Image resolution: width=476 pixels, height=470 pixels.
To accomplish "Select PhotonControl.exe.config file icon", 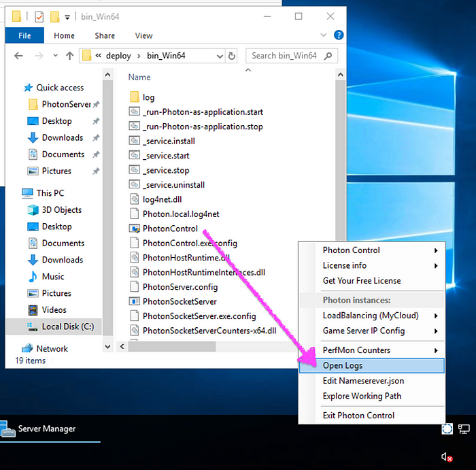I will coord(135,243).
